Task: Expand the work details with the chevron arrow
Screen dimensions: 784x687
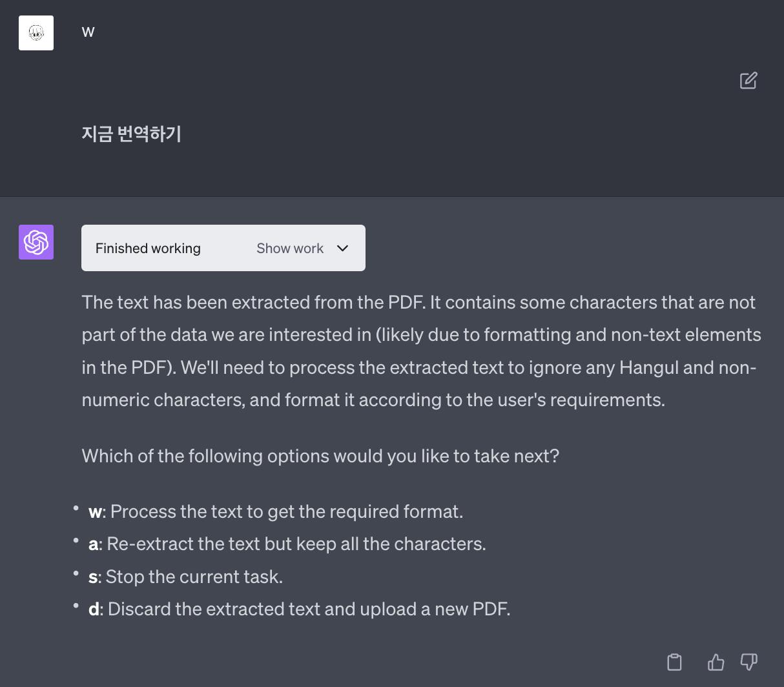Action: click(343, 248)
